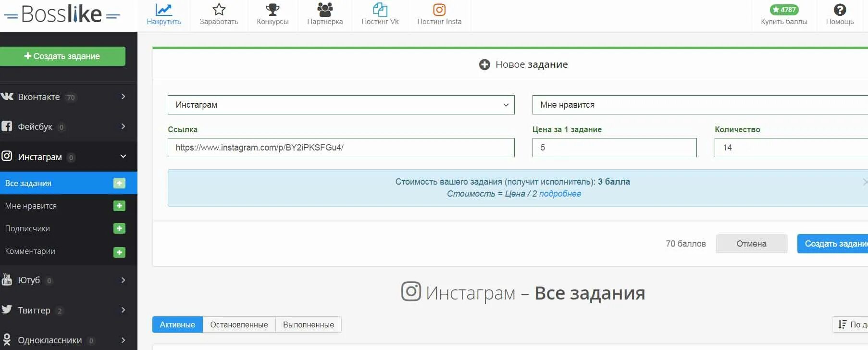Open the Мне нравится task type dropdown
The width and height of the screenshot is (868, 350).
click(x=700, y=105)
